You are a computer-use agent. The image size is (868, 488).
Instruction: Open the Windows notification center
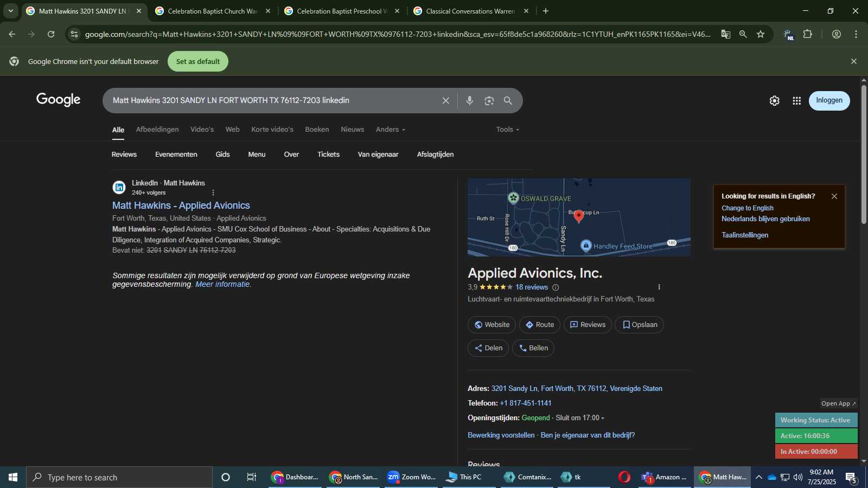pyautogui.click(x=851, y=477)
